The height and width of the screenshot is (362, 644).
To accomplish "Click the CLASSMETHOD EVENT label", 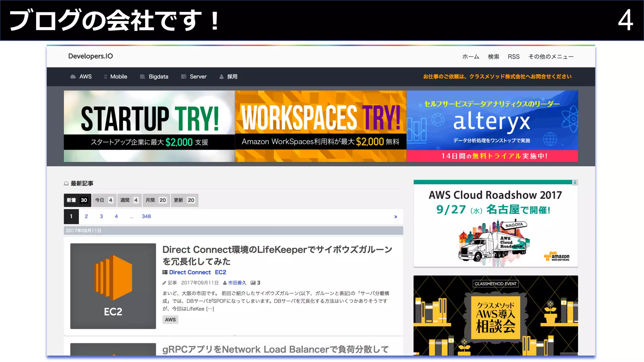I will coord(496,284).
